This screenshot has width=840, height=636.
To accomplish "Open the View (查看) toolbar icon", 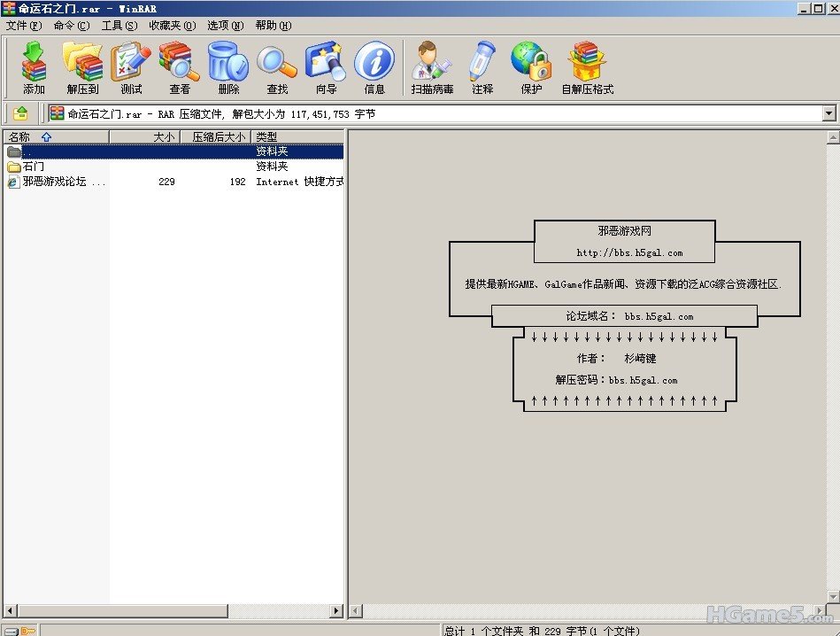I will point(180,67).
